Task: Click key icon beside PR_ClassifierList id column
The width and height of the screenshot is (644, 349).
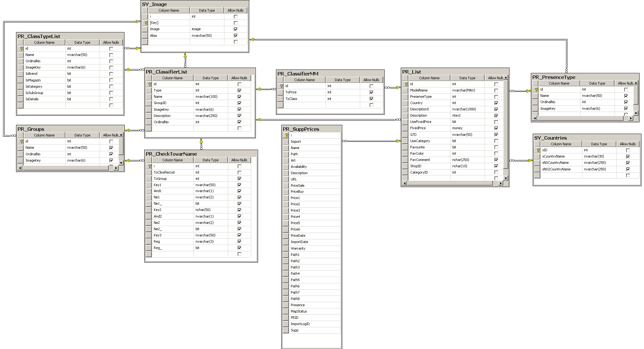Action: pos(150,84)
